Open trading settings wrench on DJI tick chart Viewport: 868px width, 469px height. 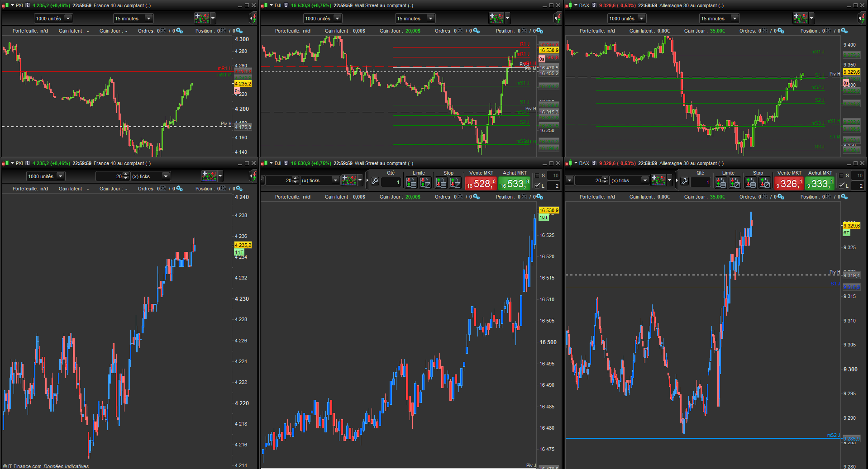click(x=375, y=181)
